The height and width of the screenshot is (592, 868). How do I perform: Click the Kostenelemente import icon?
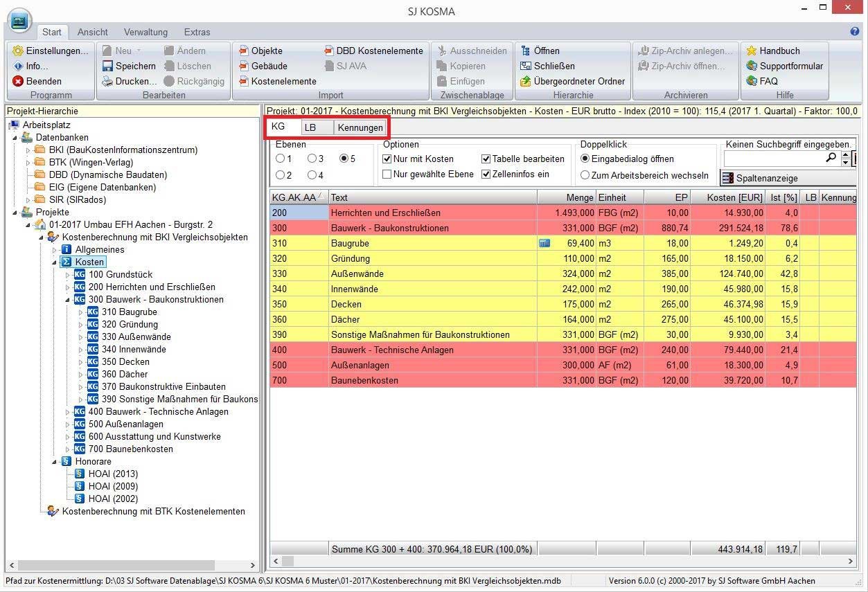243,81
